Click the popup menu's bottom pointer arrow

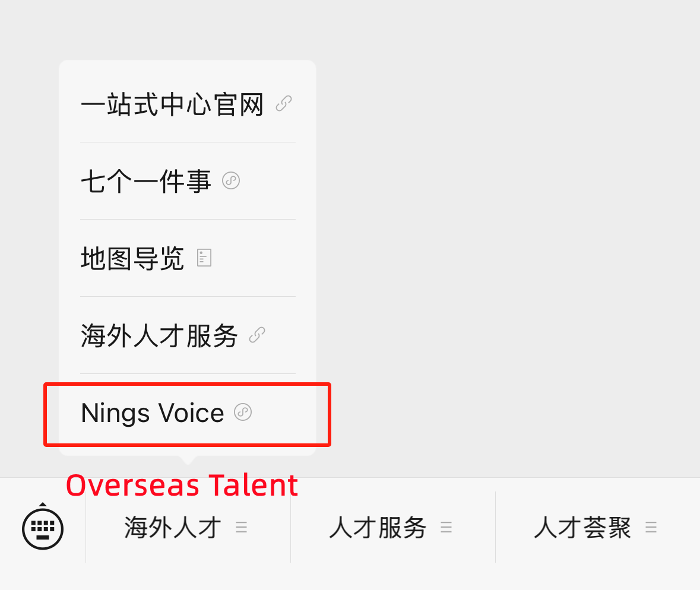[187, 460]
